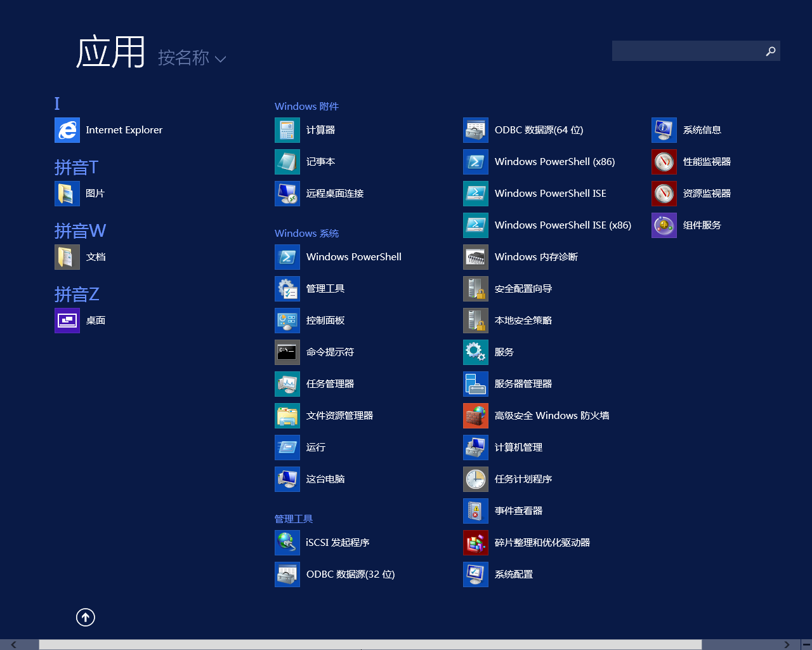Click the 拼音W section header

[x=80, y=230]
